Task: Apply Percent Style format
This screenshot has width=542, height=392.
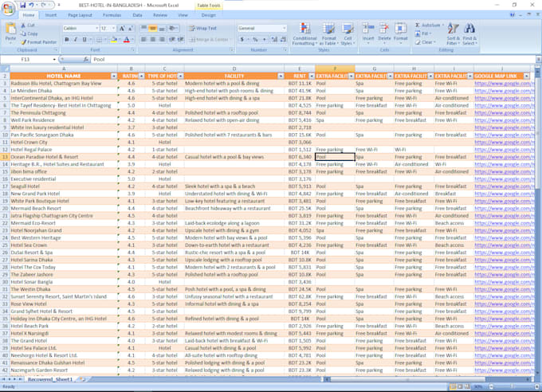Action: (x=255, y=39)
